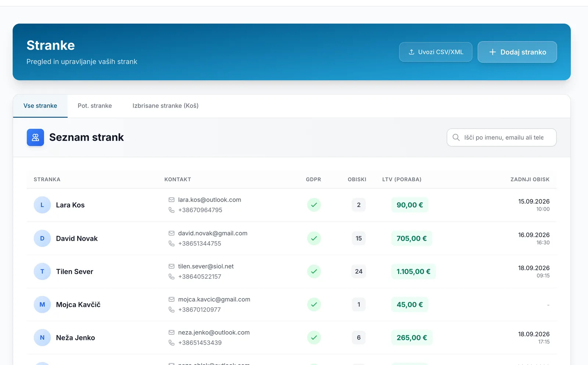Click David Novak avatar icon

click(42, 238)
